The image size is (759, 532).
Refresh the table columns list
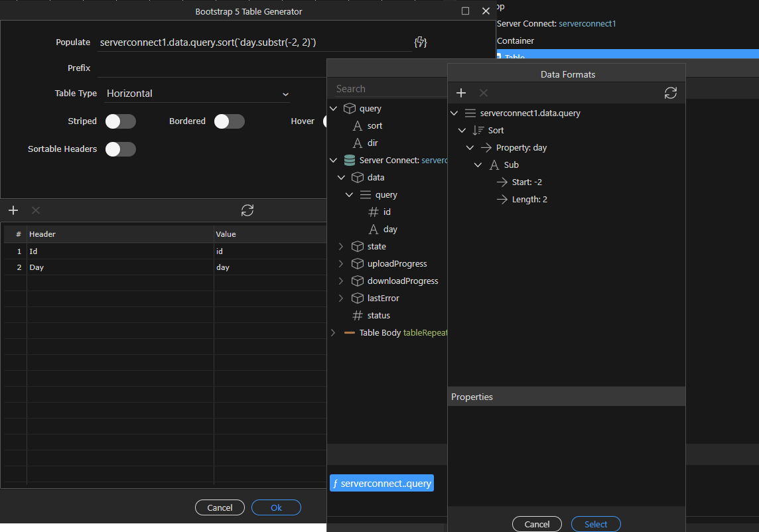(x=247, y=210)
